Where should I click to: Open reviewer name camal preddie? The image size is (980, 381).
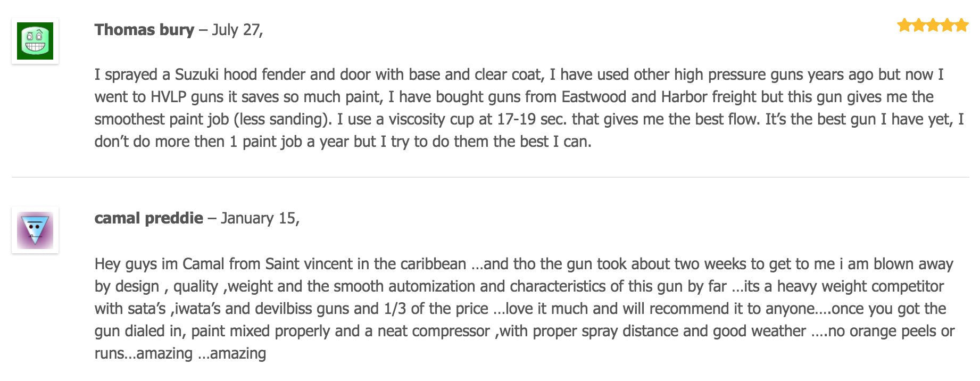coord(148,218)
